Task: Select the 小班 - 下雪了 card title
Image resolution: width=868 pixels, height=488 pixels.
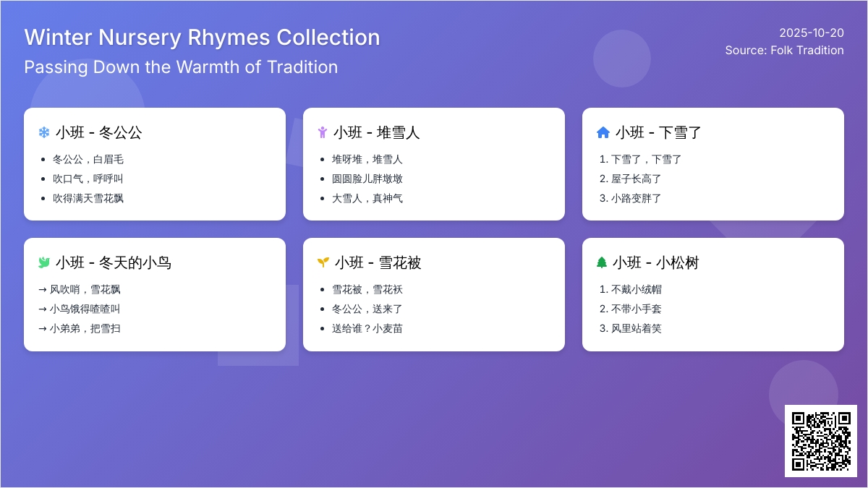Action: click(x=658, y=132)
